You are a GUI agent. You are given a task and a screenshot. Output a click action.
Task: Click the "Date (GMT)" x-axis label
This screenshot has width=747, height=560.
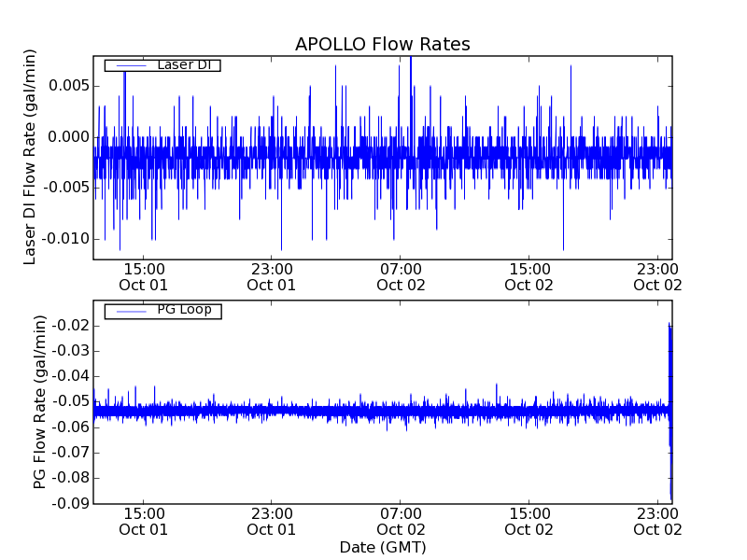383,547
